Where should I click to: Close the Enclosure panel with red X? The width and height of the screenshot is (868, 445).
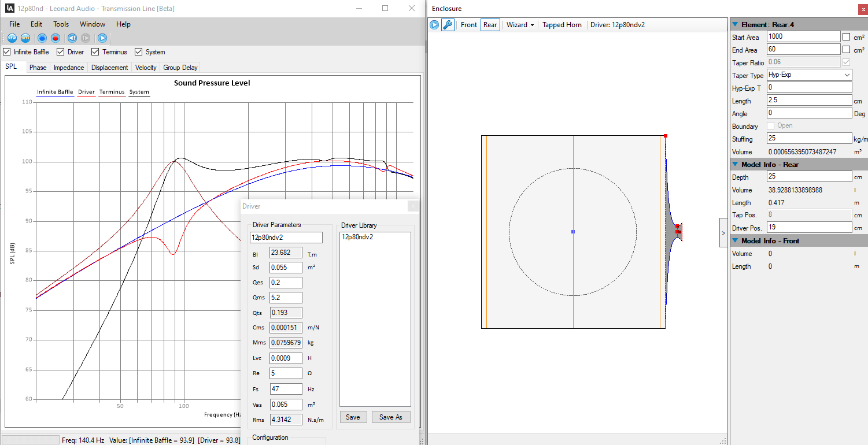(863, 9)
